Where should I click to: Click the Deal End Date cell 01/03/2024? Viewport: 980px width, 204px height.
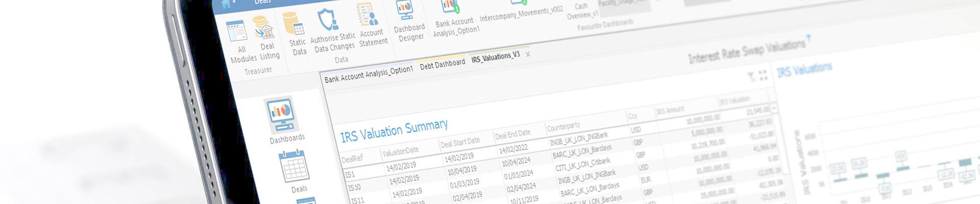pyautogui.click(x=518, y=175)
